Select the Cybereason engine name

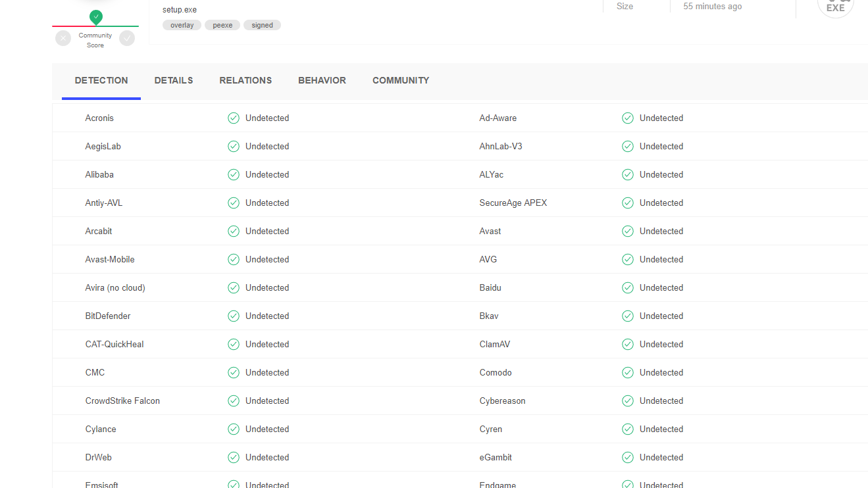503,401
